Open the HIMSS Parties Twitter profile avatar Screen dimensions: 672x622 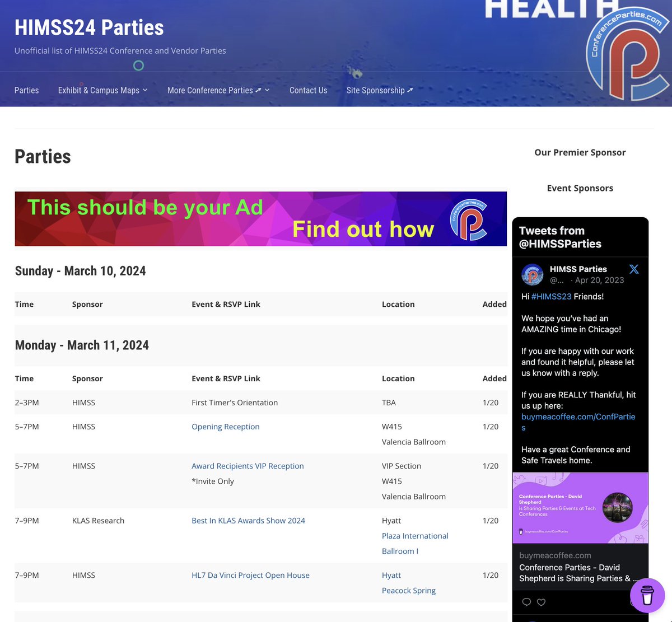[x=532, y=274]
